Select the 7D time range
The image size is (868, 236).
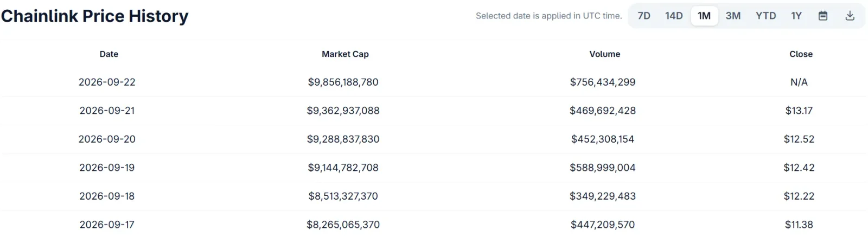[x=644, y=16]
